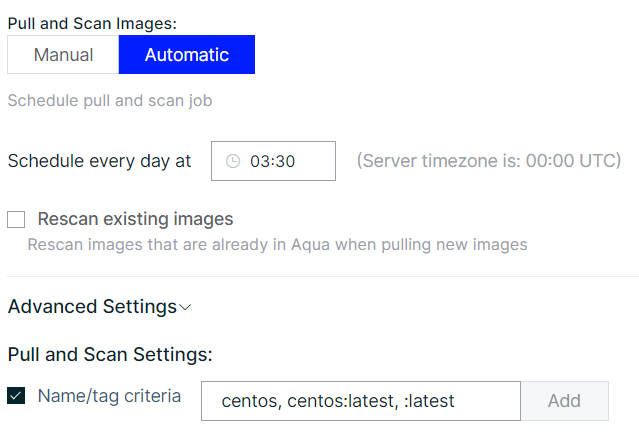
Task: Click the Schedule pull and scan job hint
Action: pos(110,101)
